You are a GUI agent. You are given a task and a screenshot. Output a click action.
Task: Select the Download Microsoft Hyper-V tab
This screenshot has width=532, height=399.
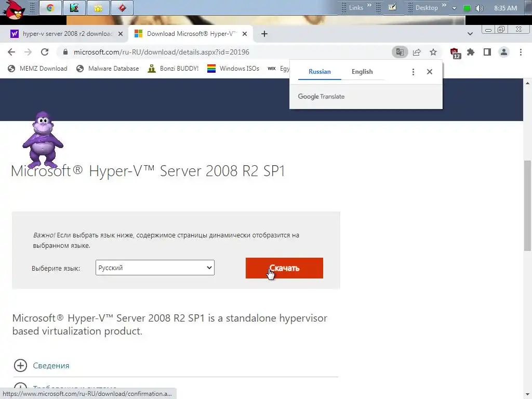pos(191,34)
